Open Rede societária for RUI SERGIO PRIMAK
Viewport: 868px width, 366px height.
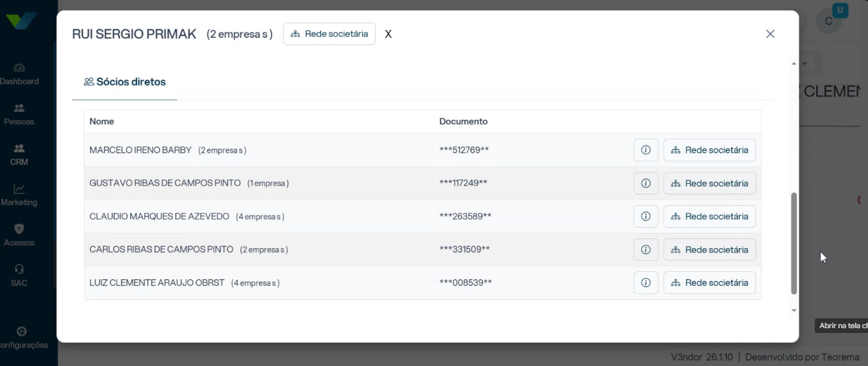coord(329,34)
